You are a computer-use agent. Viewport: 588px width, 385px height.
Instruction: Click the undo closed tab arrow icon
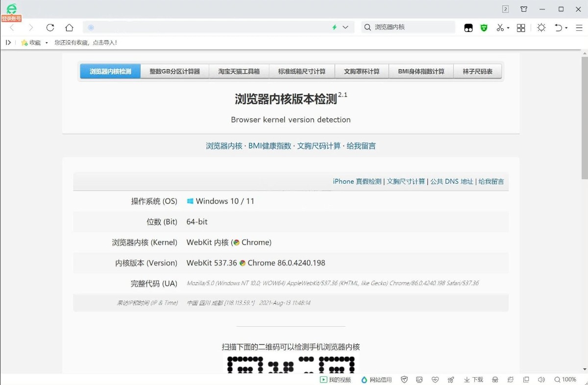pos(558,28)
